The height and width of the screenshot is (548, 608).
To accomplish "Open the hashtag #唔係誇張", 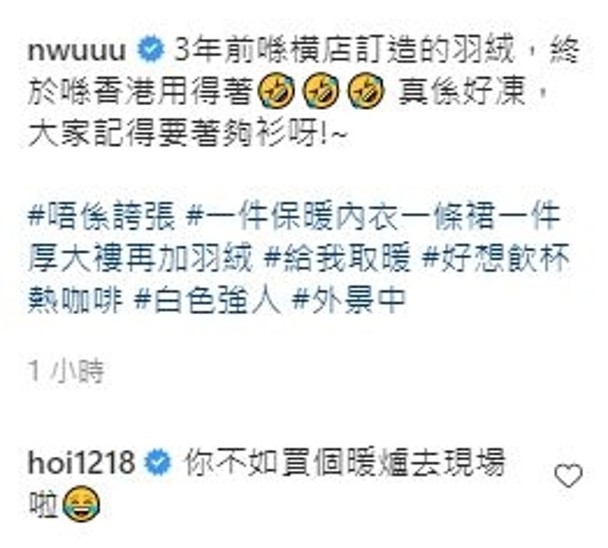I will 102,216.
